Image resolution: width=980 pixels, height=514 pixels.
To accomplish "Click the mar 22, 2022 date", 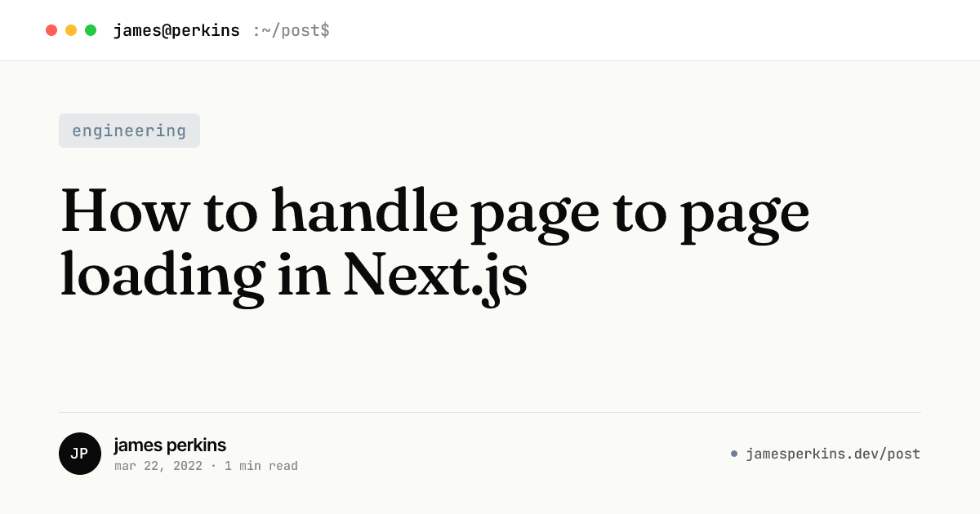I will point(158,466).
